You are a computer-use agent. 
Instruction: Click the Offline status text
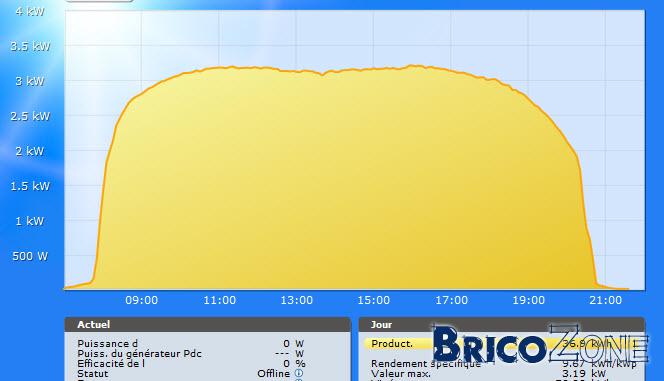(274, 373)
